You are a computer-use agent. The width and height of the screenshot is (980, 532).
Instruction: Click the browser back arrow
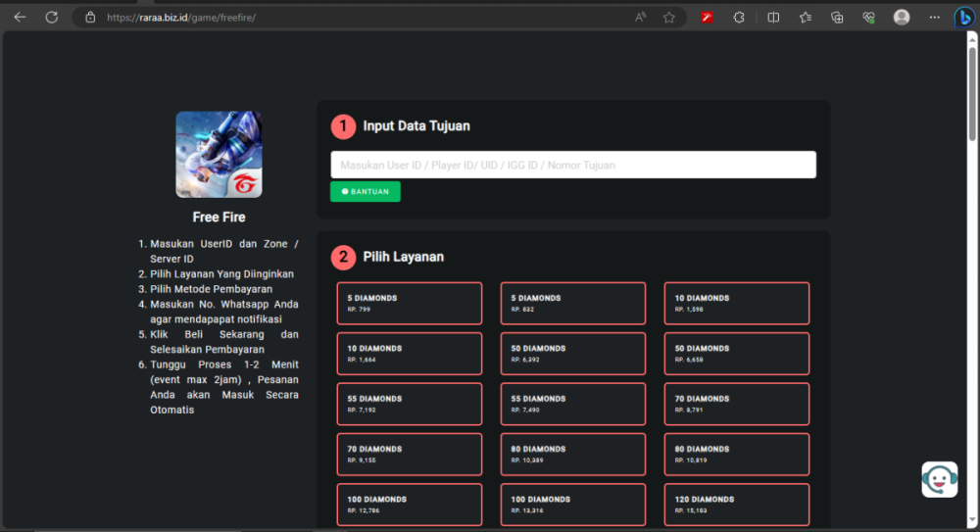(x=20, y=17)
